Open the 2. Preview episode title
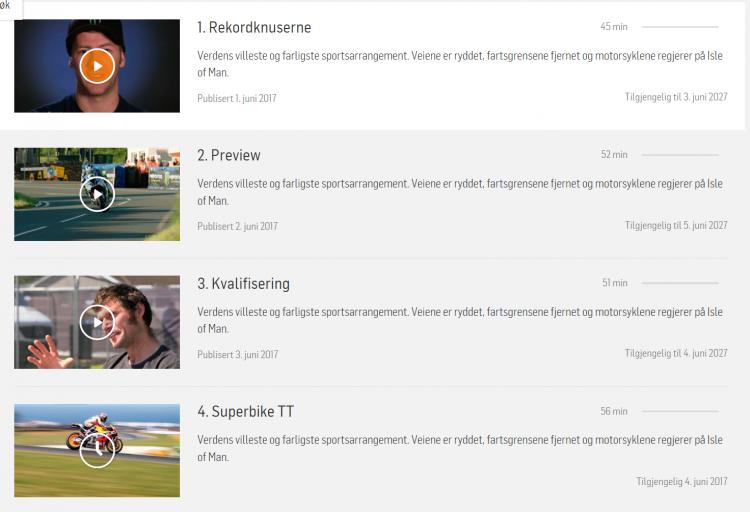This screenshot has height=512, width=750. [229, 155]
